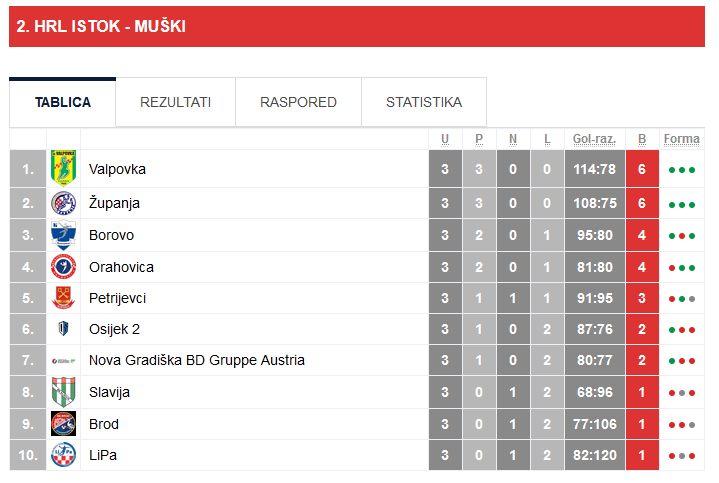Screen dimensions: 719x483
Task: Click the Petrijevci club crest
Action: coord(64,298)
